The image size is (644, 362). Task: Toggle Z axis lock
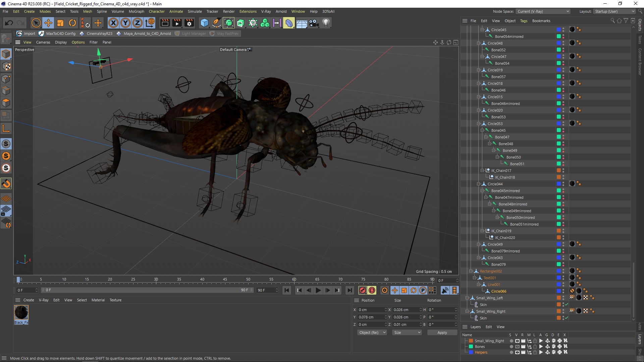[x=138, y=23]
